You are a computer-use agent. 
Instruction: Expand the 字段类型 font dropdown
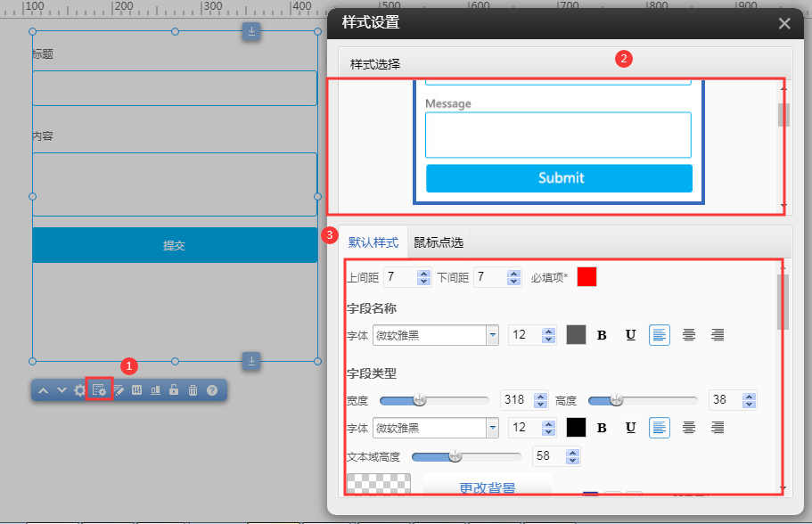pos(492,428)
